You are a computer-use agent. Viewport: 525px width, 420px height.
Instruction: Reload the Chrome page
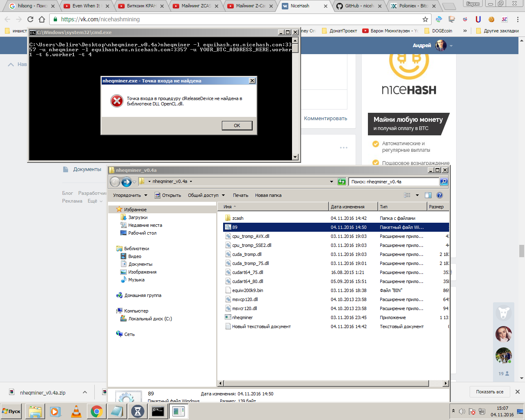pyautogui.click(x=30, y=19)
